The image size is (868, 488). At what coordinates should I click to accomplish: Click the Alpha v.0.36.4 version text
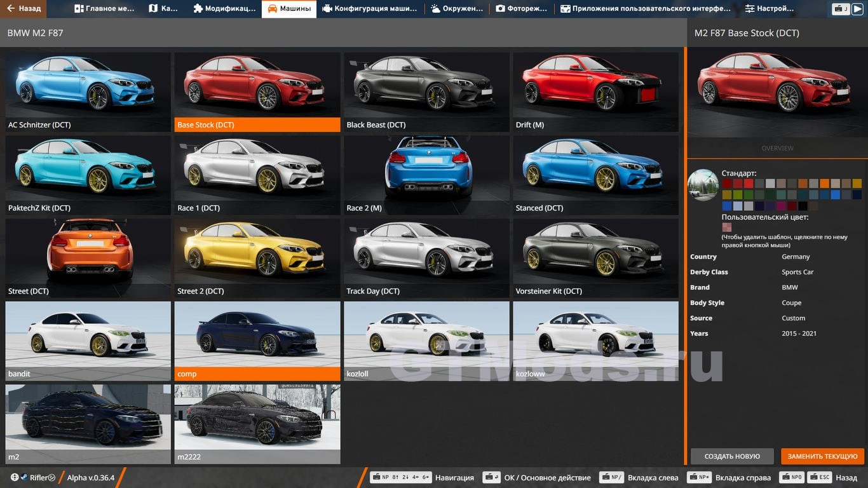(91, 478)
